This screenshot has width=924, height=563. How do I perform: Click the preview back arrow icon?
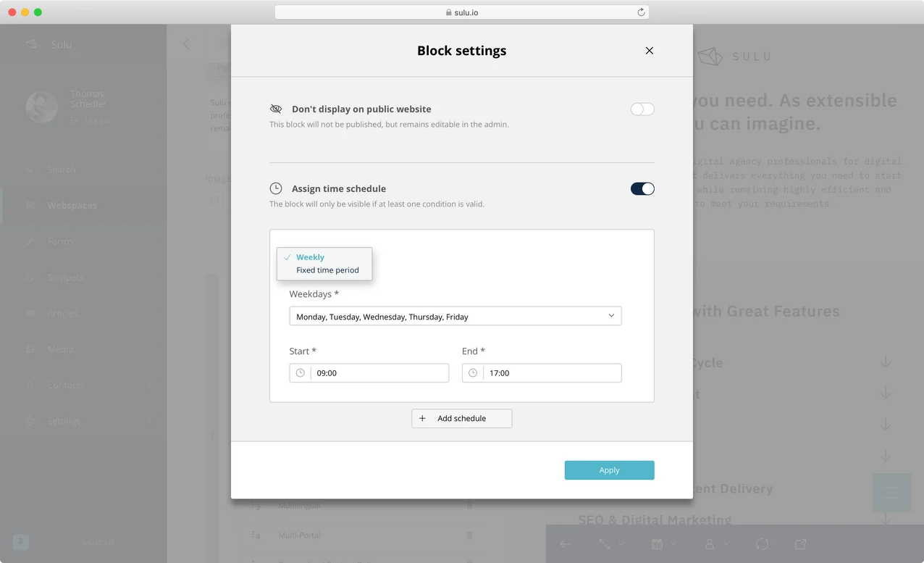coord(566,544)
